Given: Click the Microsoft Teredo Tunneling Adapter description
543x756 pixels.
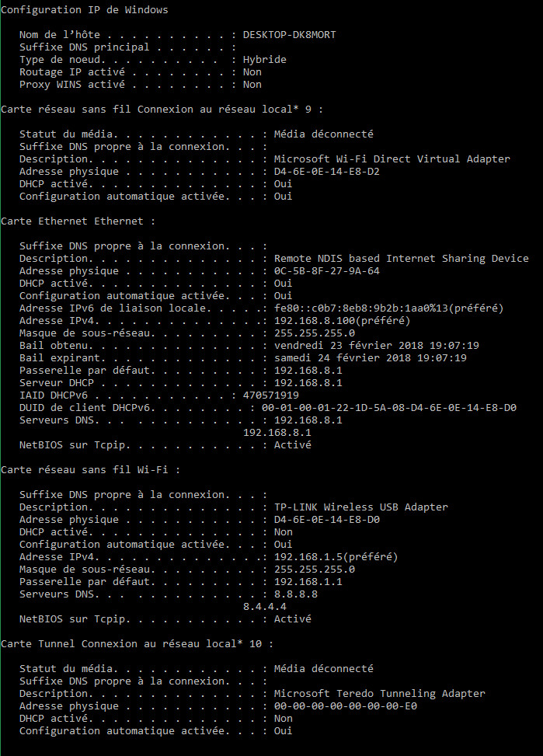Looking at the screenshot, I should tap(379, 694).
